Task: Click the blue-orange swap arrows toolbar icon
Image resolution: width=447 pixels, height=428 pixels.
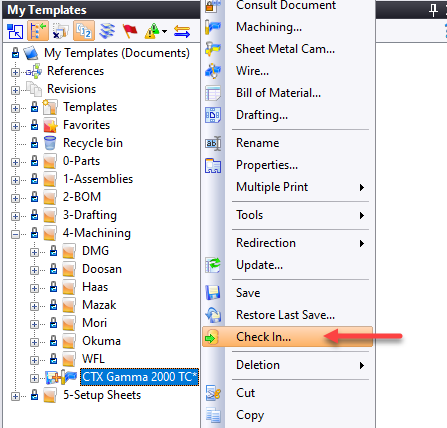Action: (x=182, y=31)
